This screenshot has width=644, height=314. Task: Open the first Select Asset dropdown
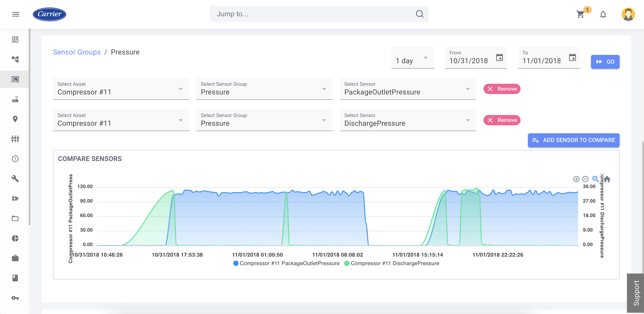[121, 89]
